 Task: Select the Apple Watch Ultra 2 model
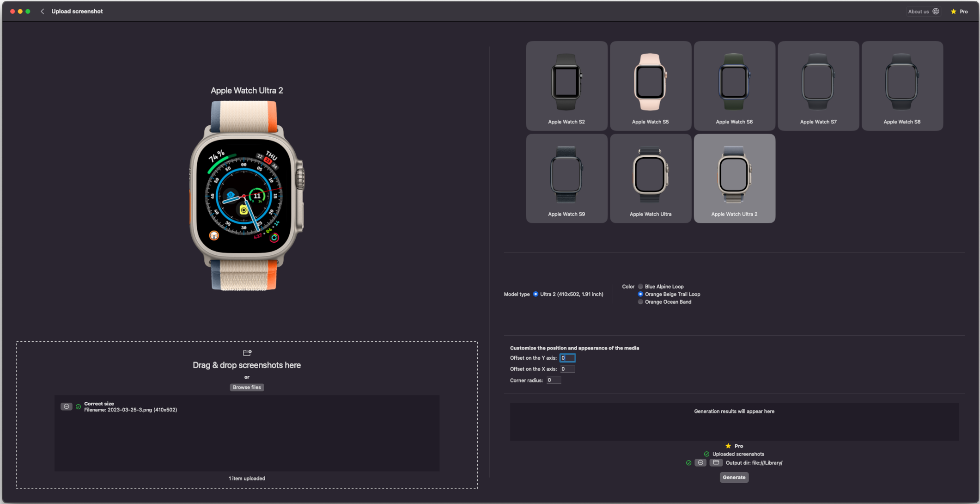[734, 178]
